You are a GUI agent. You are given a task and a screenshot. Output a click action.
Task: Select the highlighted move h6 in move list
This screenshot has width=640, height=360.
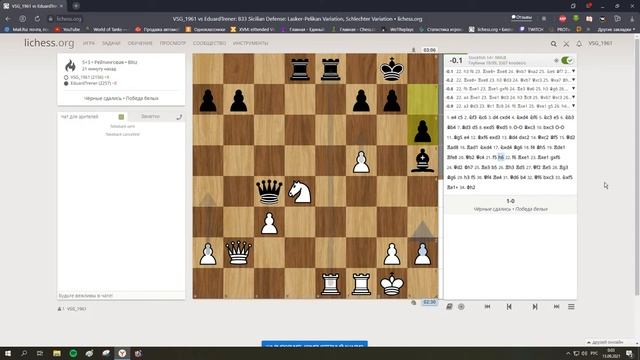501,157
